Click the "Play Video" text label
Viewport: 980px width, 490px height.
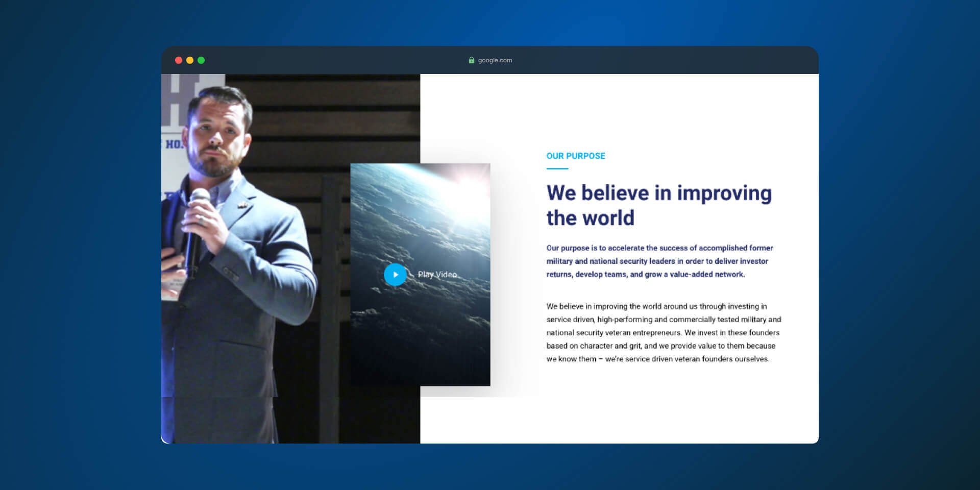click(437, 275)
